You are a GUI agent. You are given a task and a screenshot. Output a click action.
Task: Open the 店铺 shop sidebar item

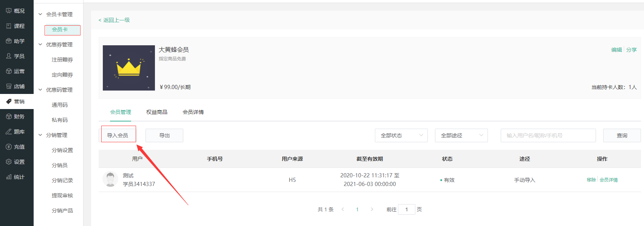[17, 86]
